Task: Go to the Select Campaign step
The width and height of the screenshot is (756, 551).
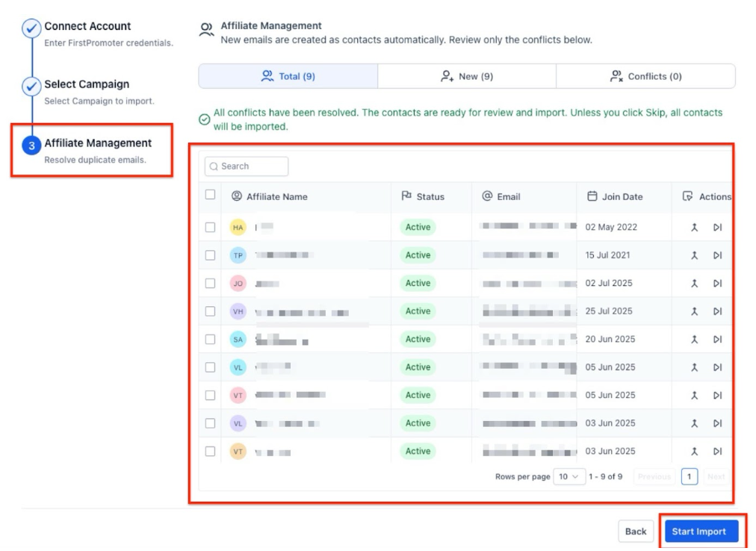Action: point(86,84)
